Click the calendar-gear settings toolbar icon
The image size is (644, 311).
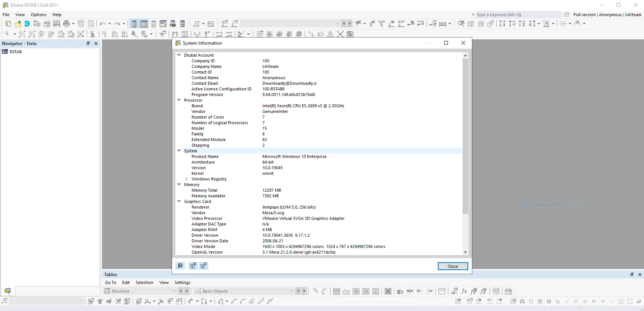[x=350, y=34]
